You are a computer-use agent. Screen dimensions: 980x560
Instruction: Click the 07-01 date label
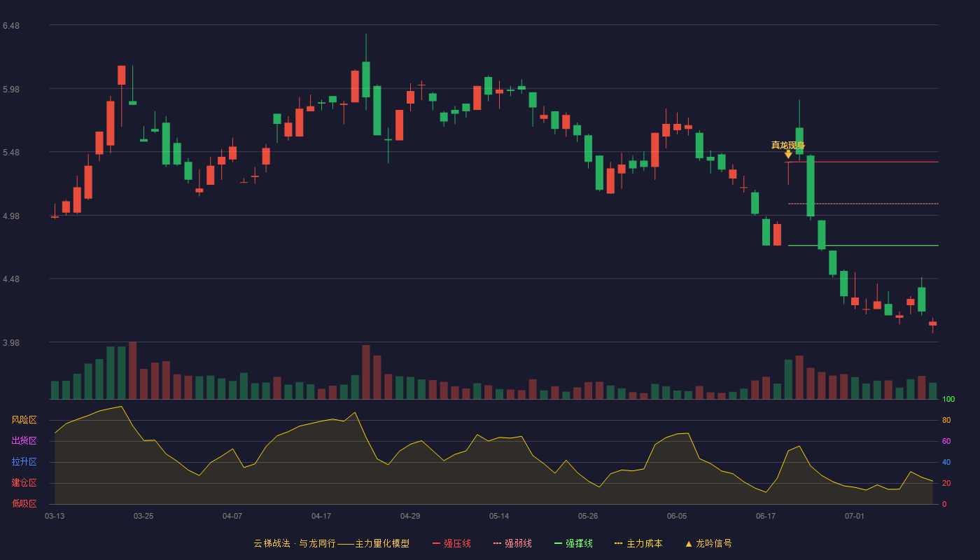855,516
